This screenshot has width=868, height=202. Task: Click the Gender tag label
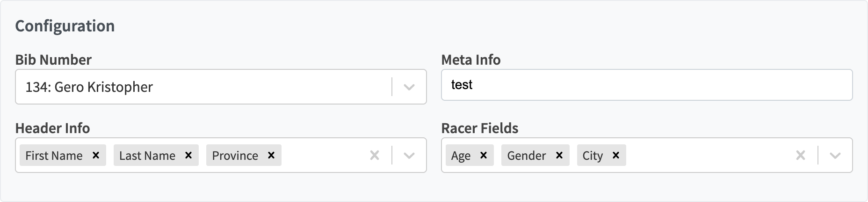pyautogui.click(x=527, y=156)
